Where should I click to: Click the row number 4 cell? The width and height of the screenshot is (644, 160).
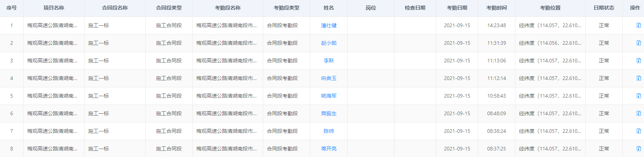(x=11, y=78)
